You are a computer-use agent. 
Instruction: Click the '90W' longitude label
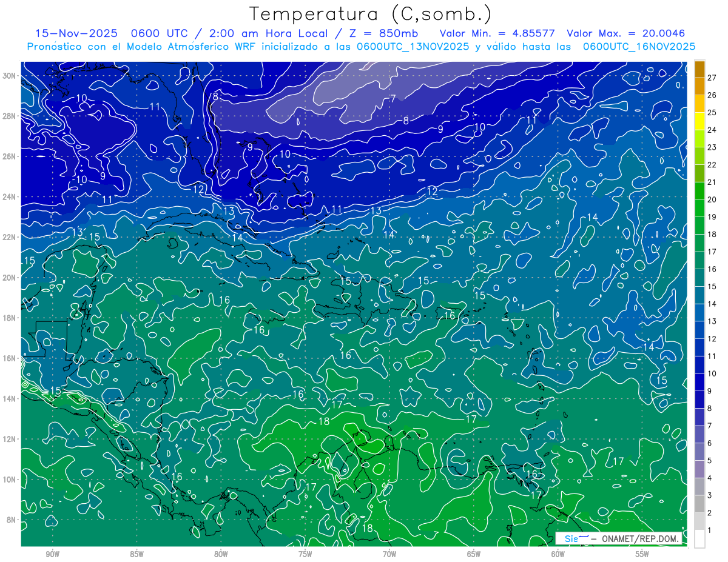coord(52,554)
